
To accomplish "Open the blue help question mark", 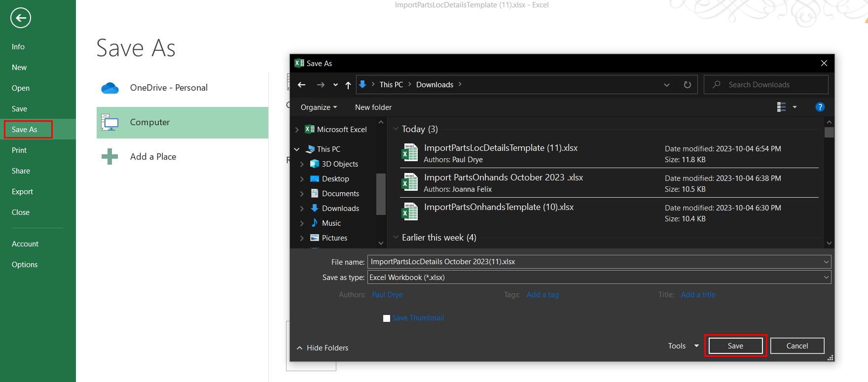I will point(820,107).
